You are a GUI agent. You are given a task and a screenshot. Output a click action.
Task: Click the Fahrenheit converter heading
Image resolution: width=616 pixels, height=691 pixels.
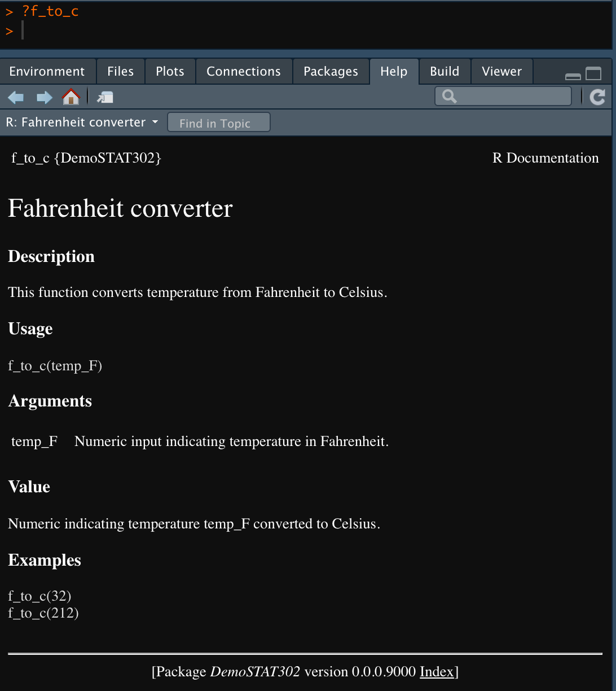point(120,208)
